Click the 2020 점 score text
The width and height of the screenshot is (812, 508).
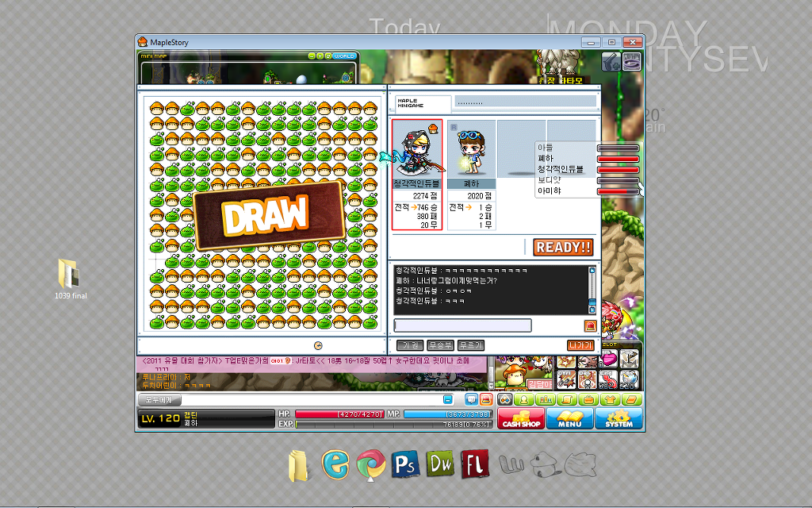(480, 196)
